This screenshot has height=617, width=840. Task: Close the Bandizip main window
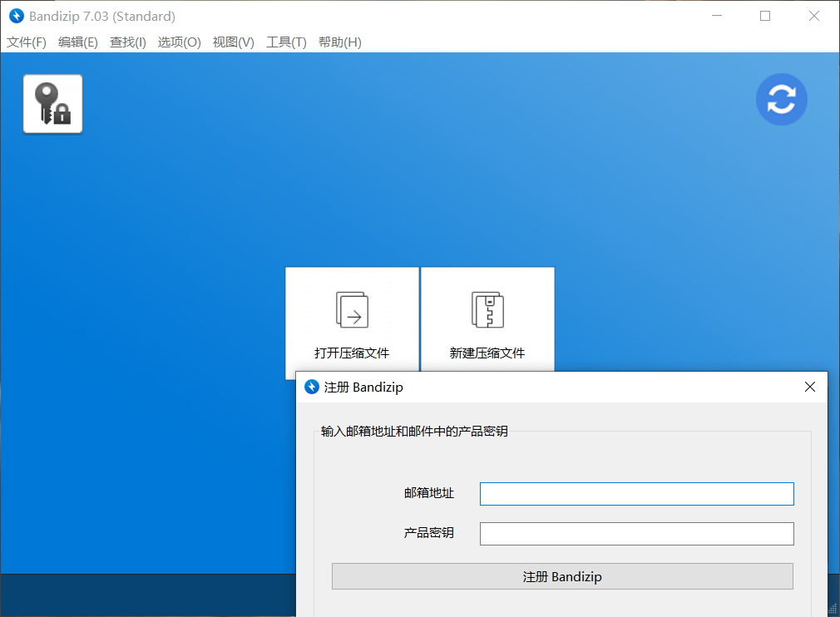tap(813, 16)
